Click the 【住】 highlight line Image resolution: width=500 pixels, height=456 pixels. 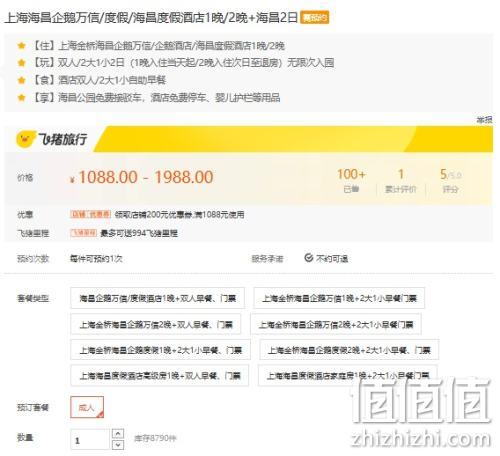click(x=158, y=46)
